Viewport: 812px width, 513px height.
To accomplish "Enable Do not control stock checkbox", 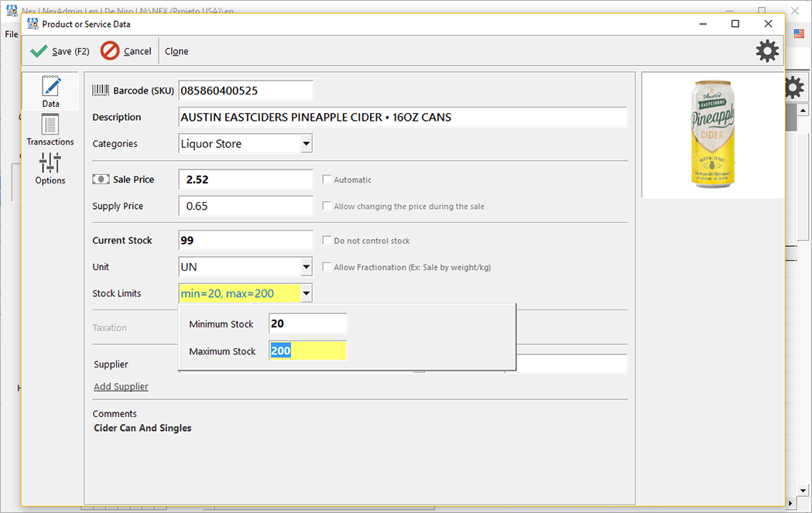I will pyautogui.click(x=327, y=240).
